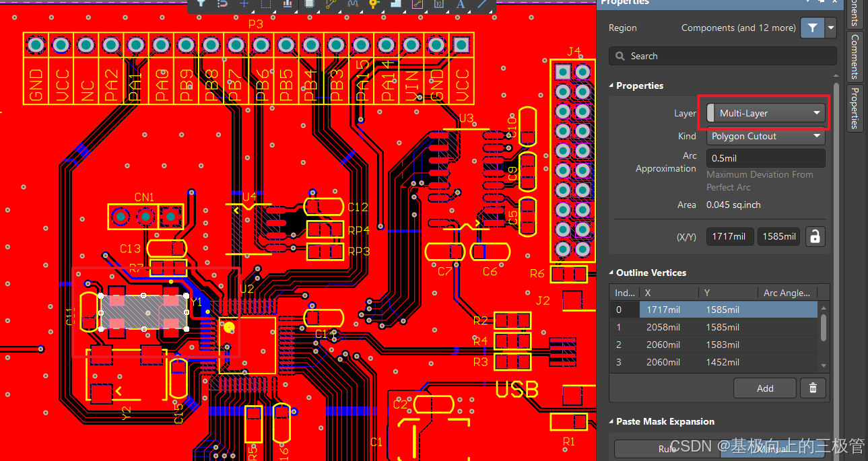The width and height of the screenshot is (868, 461).
Task: Click the 1583mil Y cell in row 2
Action: [x=723, y=345]
